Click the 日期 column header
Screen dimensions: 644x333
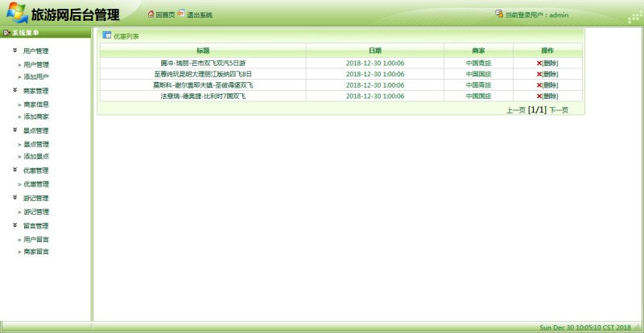point(374,51)
